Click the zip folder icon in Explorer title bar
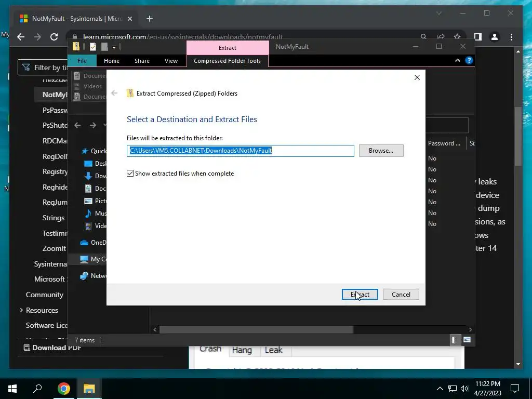Image resolution: width=532 pixels, height=399 pixels. (x=76, y=46)
